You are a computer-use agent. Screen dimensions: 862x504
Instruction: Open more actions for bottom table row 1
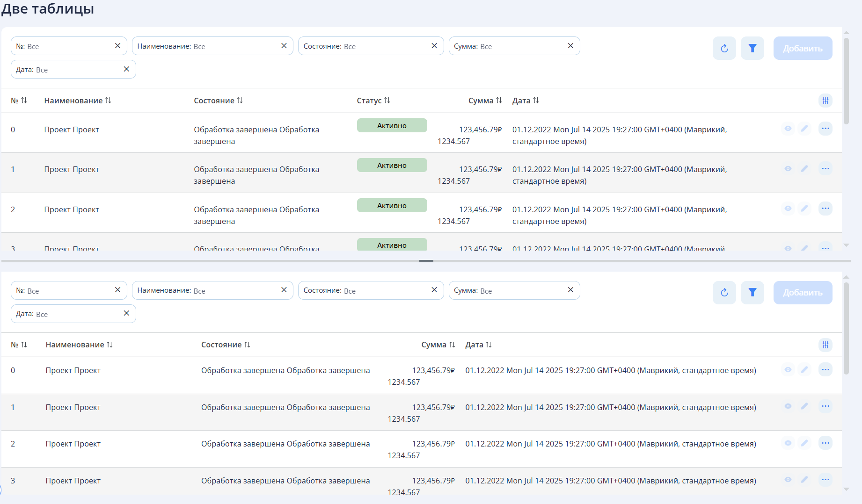click(825, 406)
